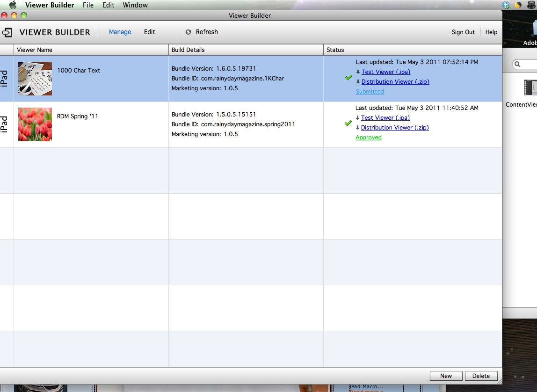Click download arrow beside 1000 Char Text Distribution Viewer
The image size is (537, 392).
(358, 82)
